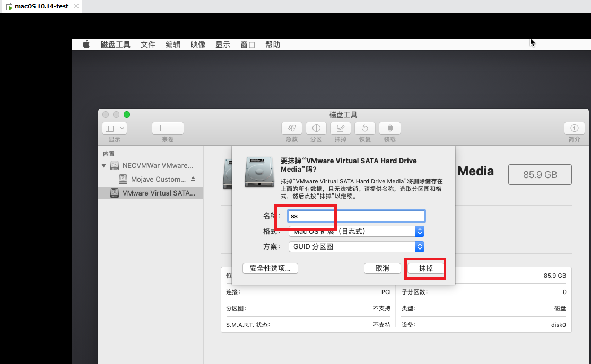Click the 抹掉 erase confirm button
591x364 pixels.
pos(425,269)
